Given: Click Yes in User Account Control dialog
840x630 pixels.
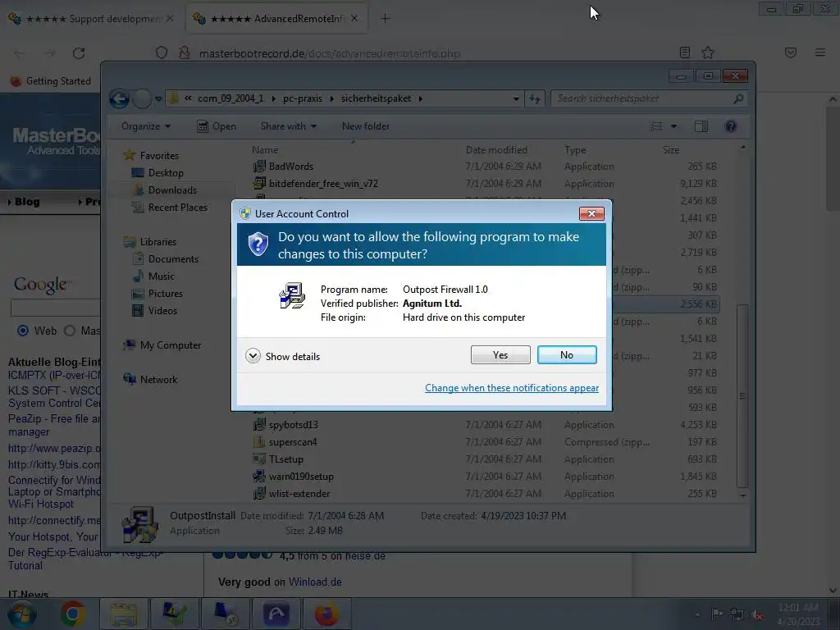Looking at the screenshot, I should pyautogui.click(x=500, y=354).
